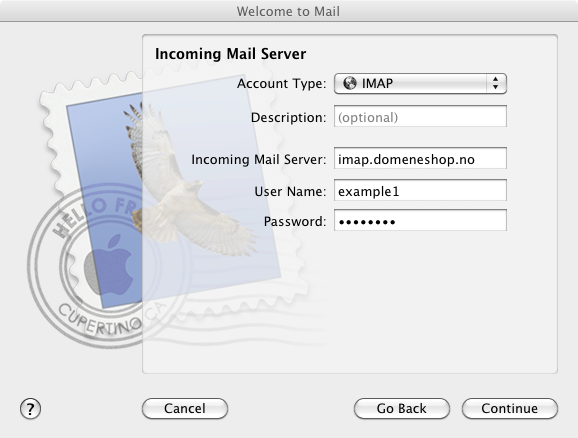
Task: Click the up-down arrows of Account Type
Action: coord(495,83)
